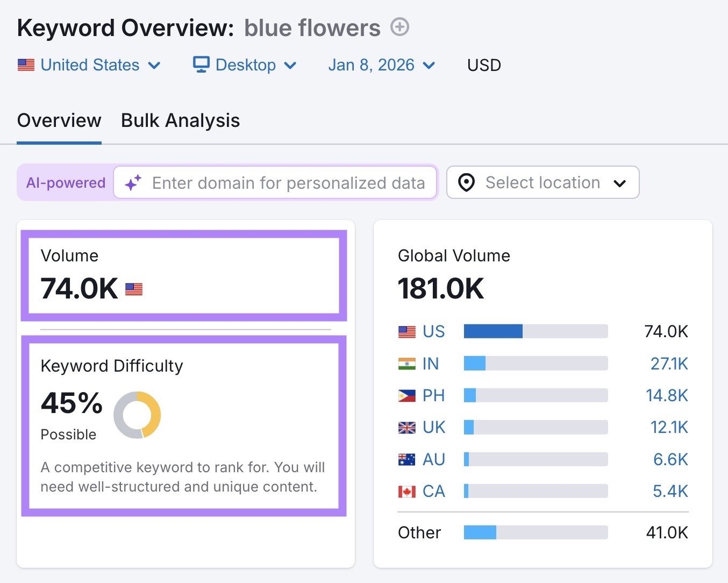Click the Australia flag in the country list

pos(407,459)
